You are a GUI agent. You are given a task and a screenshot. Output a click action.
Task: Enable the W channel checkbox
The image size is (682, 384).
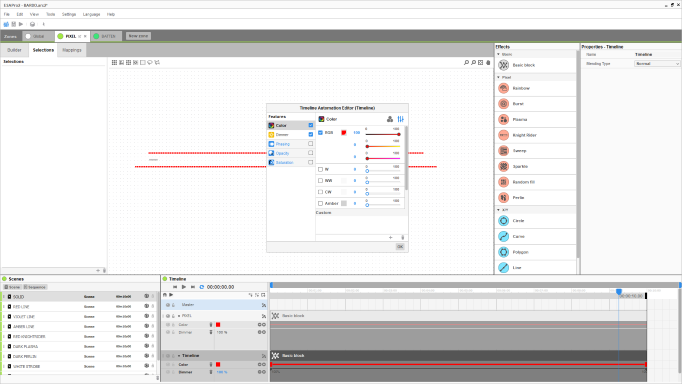[x=321, y=170]
